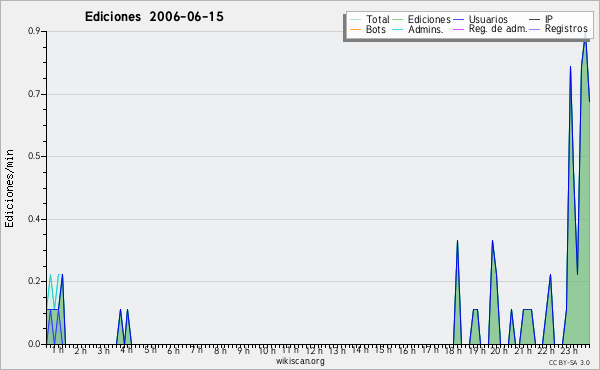Click the 0.9 y-axis value
This screenshot has width=600, height=370.
click(34, 31)
